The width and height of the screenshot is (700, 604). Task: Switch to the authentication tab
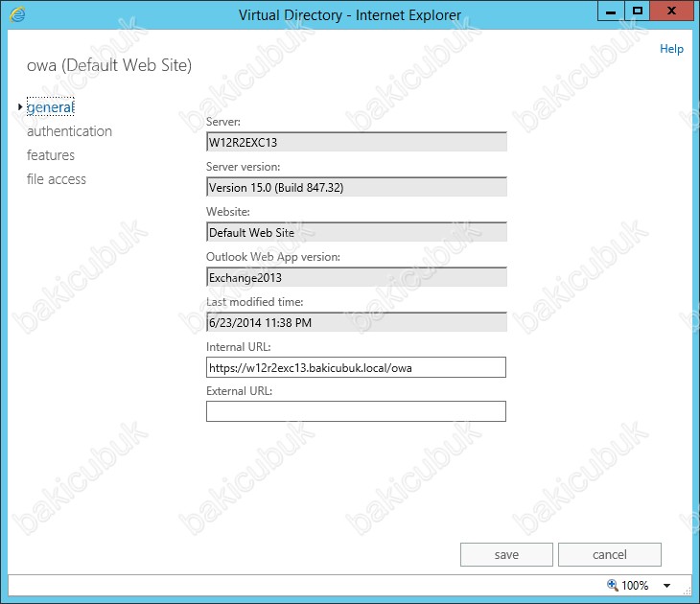69,131
